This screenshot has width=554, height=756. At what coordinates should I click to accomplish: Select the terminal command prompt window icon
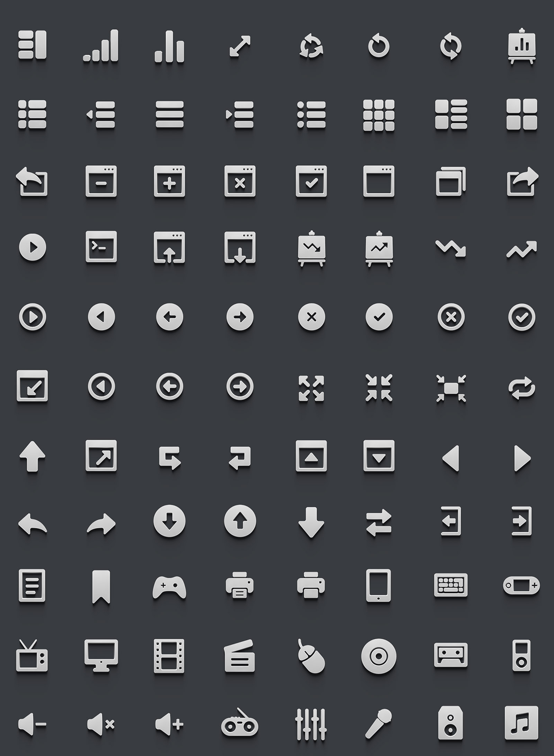101,247
